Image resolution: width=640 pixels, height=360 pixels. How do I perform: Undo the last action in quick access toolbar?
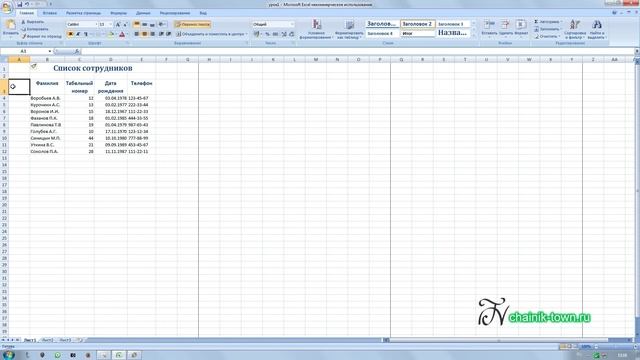(27, 4)
